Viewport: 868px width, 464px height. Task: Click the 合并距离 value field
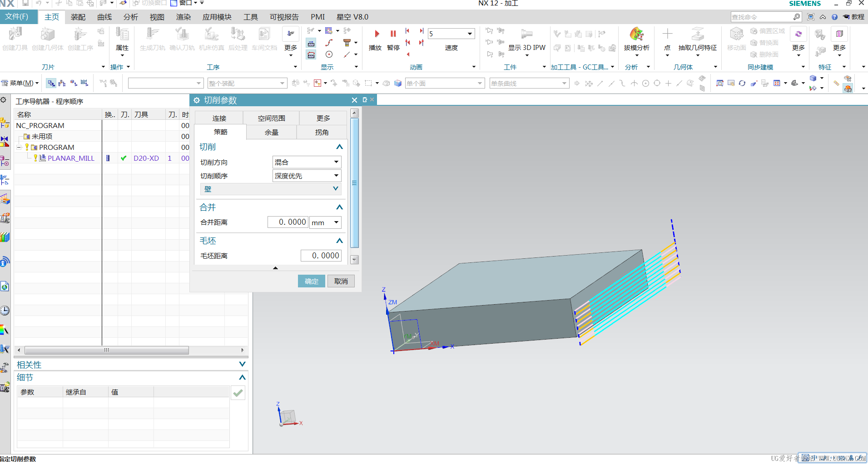288,222
